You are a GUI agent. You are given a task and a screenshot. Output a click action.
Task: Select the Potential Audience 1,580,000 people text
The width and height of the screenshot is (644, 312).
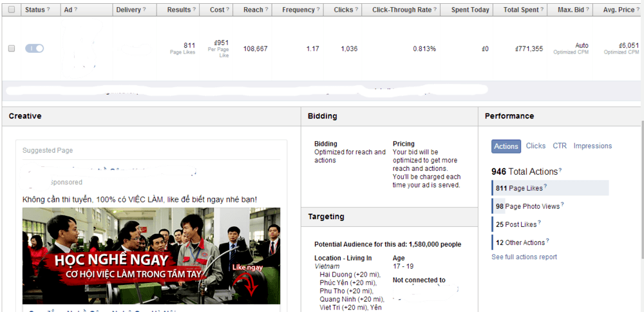388,244
